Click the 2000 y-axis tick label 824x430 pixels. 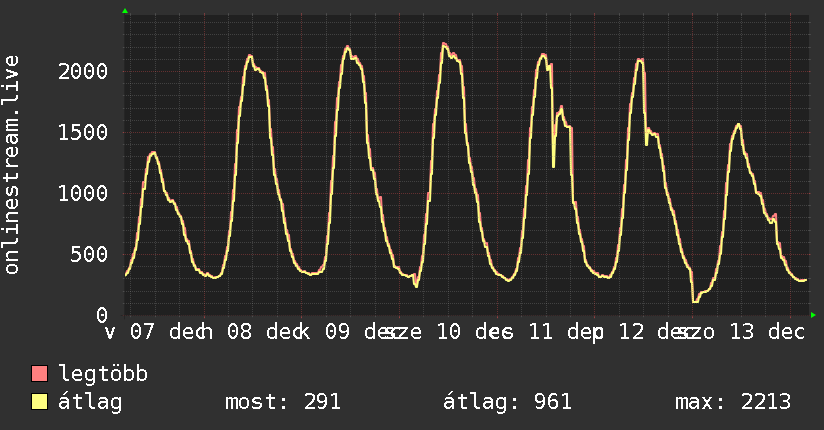[x=82, y=71]
